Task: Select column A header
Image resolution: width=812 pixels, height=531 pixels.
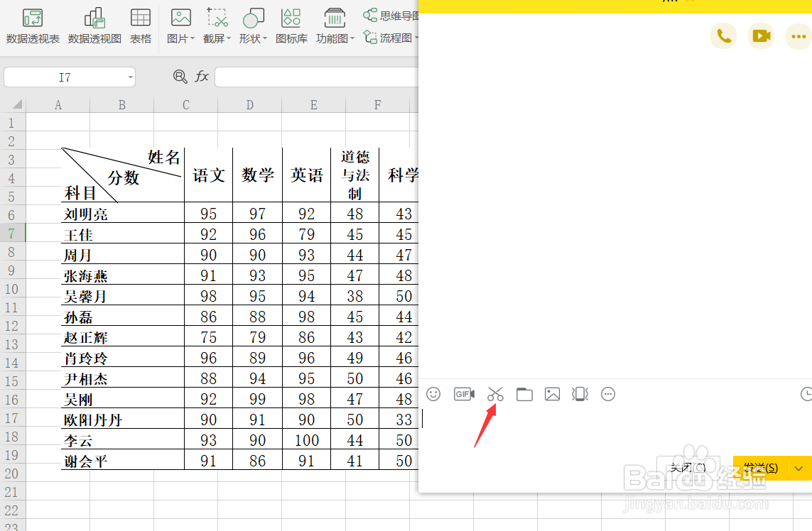Action: (58, 104)
